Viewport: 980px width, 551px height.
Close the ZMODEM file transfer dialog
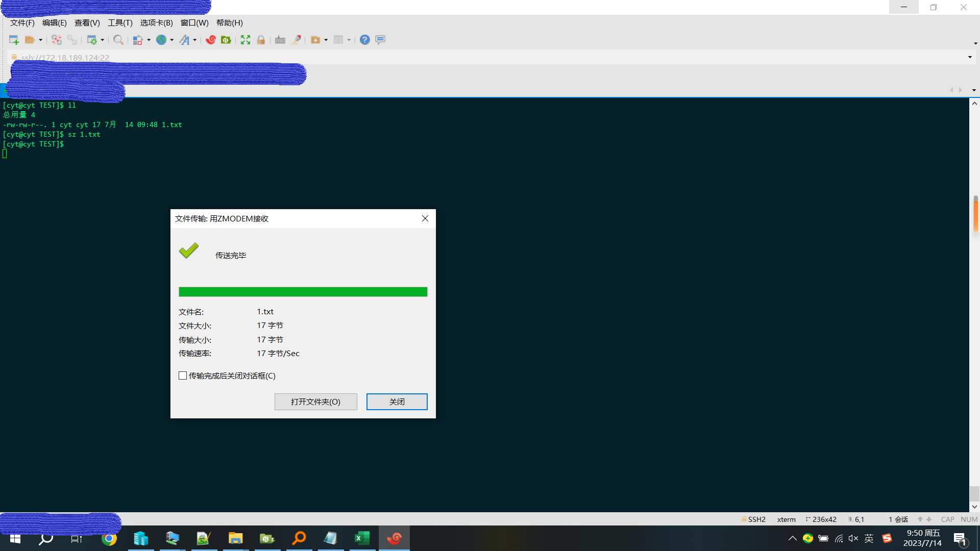[x=425, y=218]
